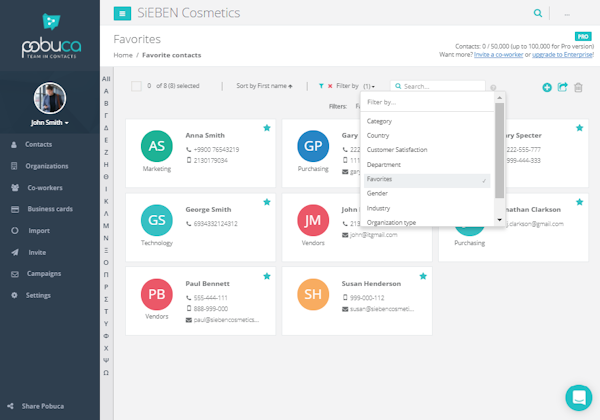
Task: Clear filters with the red X icon
Action: point(330,86)
